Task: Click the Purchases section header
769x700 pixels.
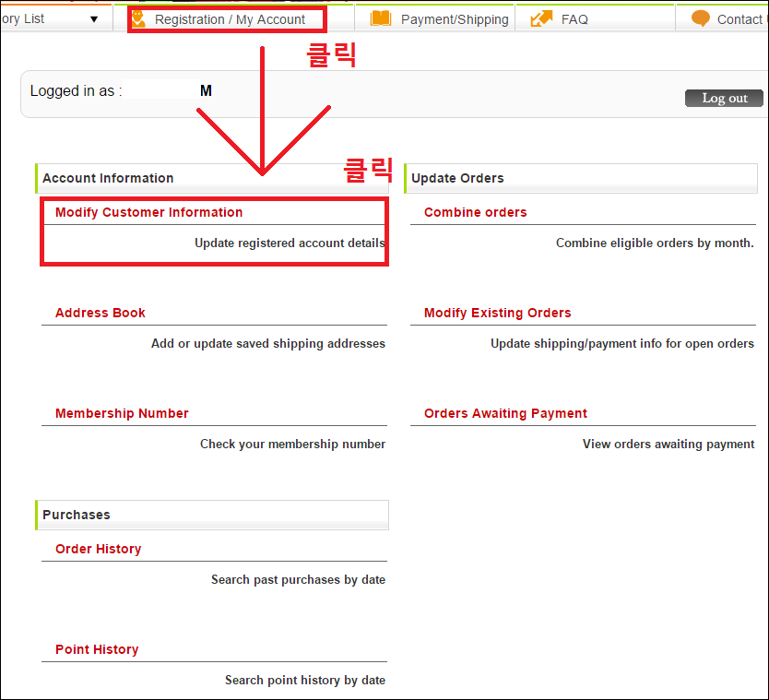Action: coord(77,515)
